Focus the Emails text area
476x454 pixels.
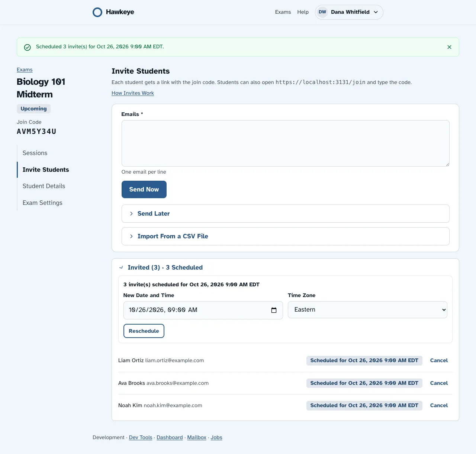tap(286, 143)
